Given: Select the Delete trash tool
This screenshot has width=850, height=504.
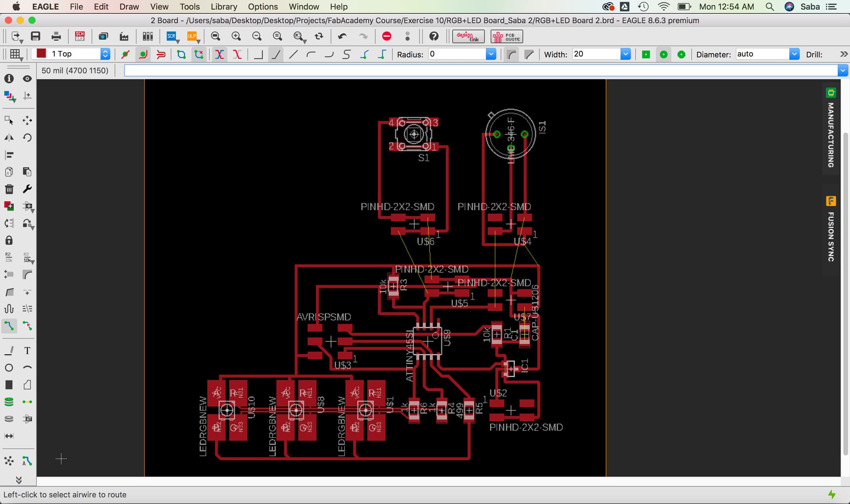Looking at the screenshot, I should click(x=9, y=189).
